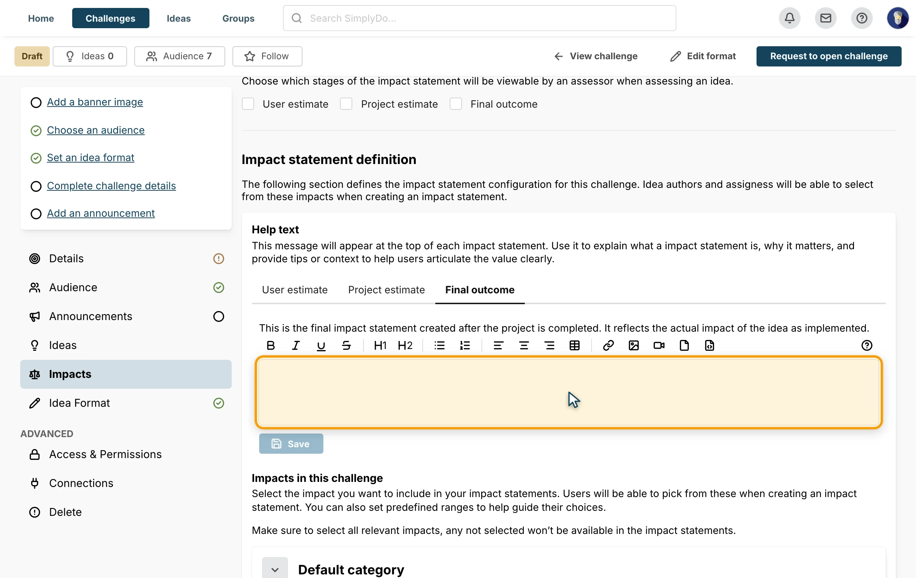Open Access & Permissions settings
The image size is (924, 578).
(x=126, y=454)
